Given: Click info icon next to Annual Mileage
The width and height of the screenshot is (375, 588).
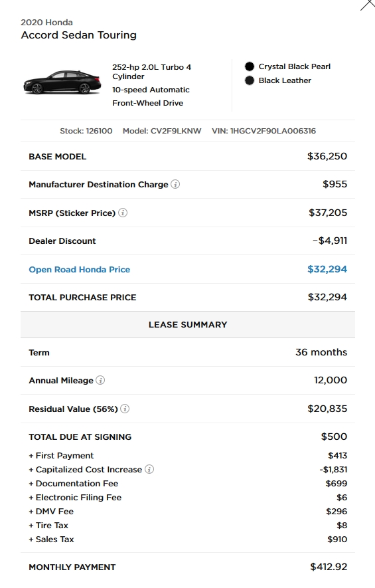Looking at the screenshot, I should coord(100,380).
